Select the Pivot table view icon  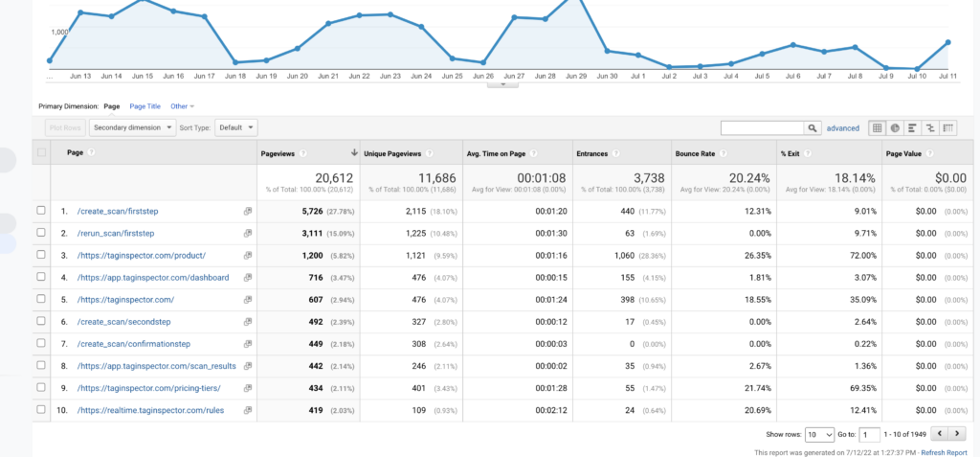tap(948, 127)
